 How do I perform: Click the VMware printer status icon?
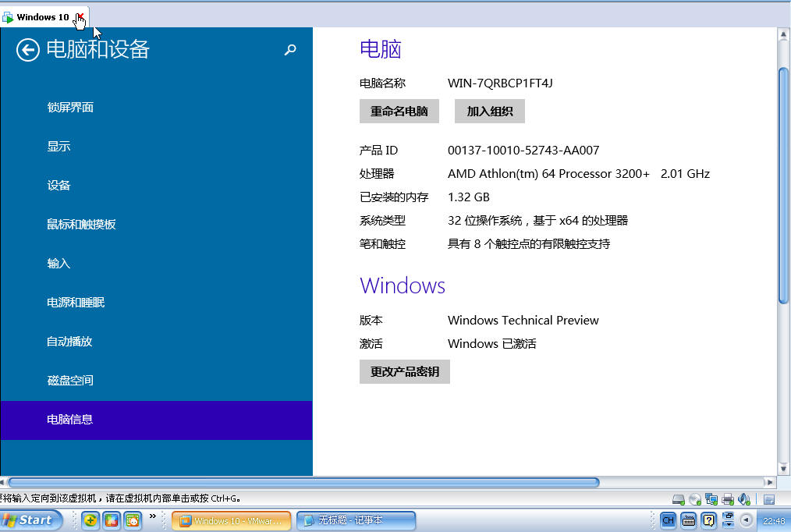tap(728, 499)
